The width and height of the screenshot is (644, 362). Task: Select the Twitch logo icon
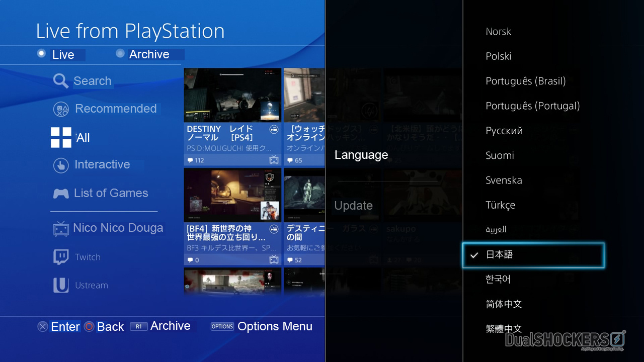tap(61, 257)
